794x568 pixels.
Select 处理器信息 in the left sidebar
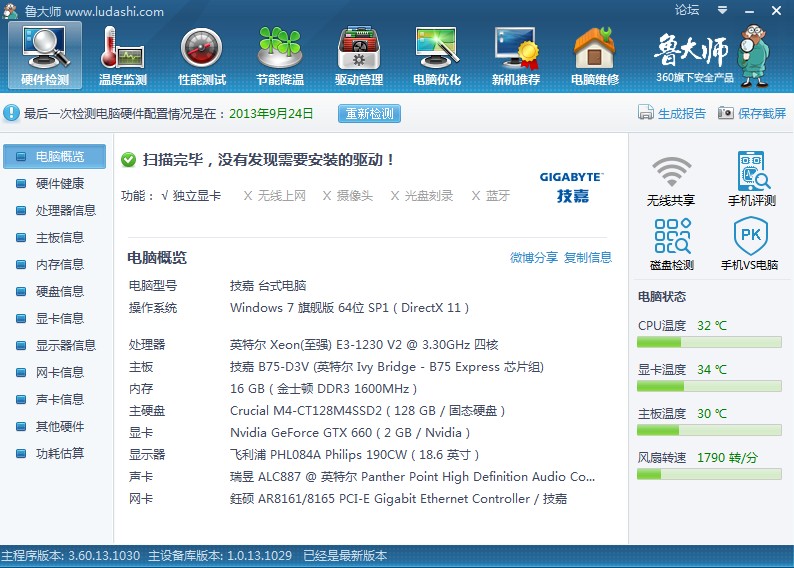65,210
